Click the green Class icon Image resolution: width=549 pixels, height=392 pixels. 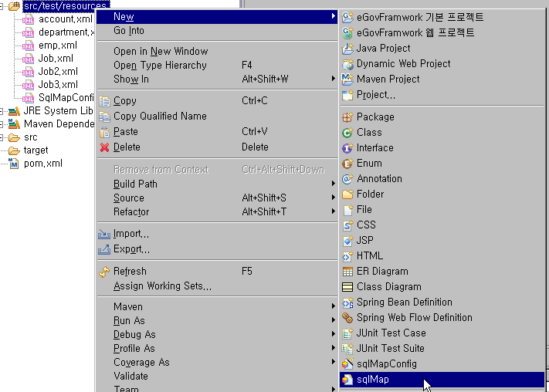click(x=347, y=132)
